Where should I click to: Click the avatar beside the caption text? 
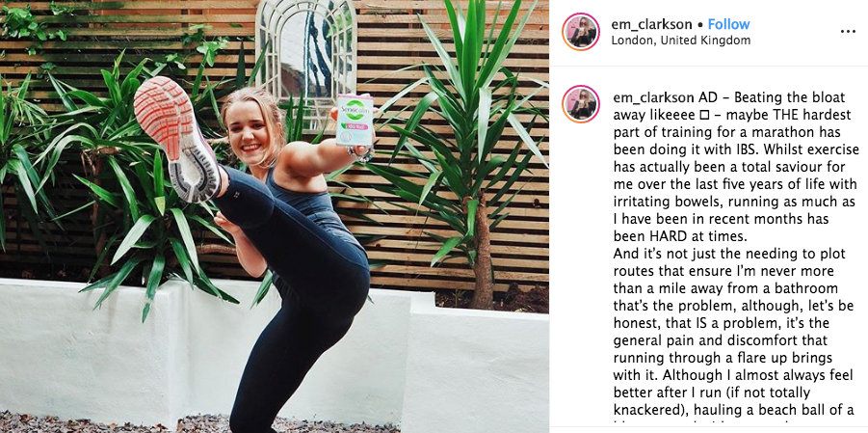[x=581, y=104]
